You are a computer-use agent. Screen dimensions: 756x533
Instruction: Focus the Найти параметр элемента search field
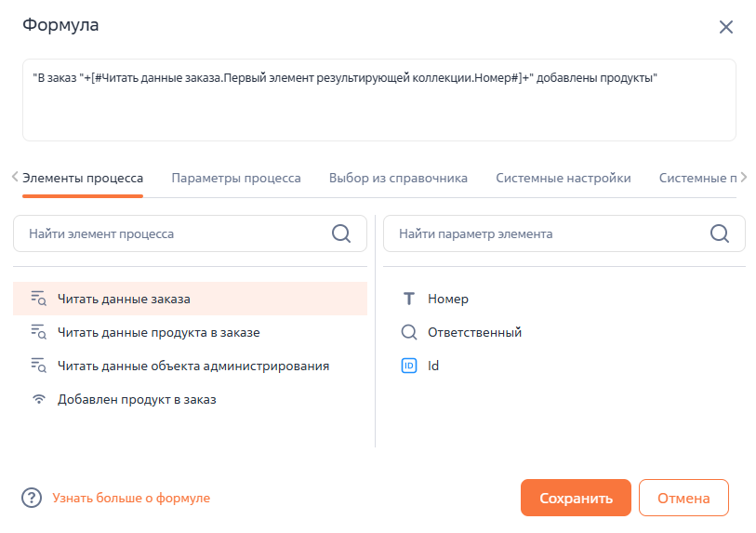point(564,233)
